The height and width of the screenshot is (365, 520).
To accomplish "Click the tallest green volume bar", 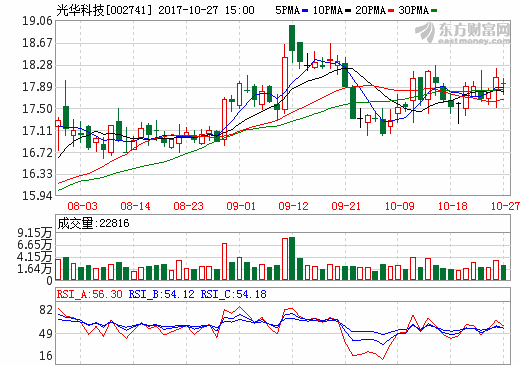I will (292, 259).
